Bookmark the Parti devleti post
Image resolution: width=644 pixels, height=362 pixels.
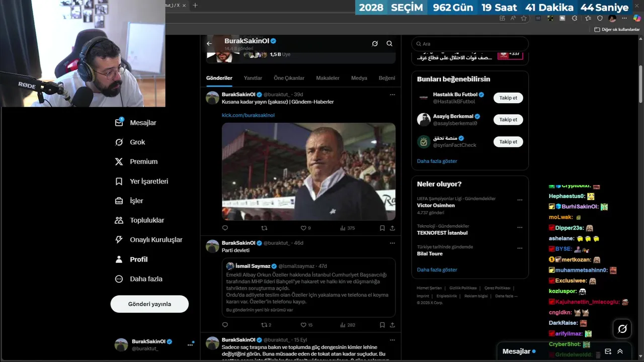coord(382,325)
